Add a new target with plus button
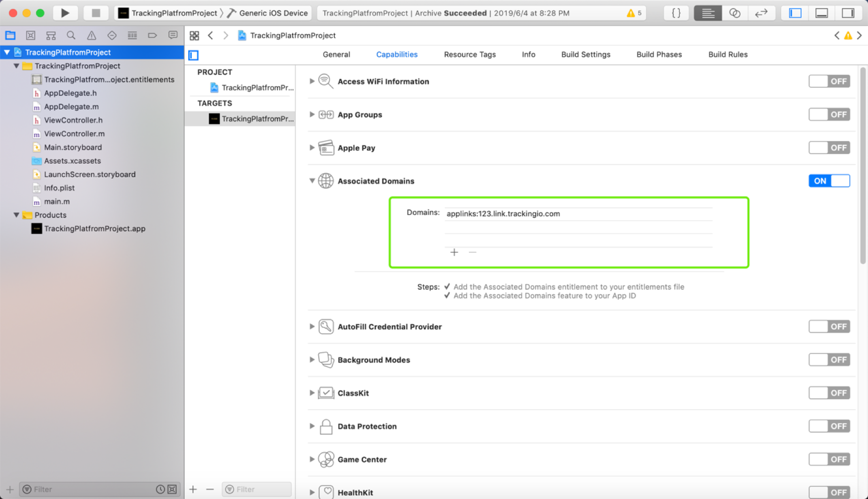 tap(193, 489)
